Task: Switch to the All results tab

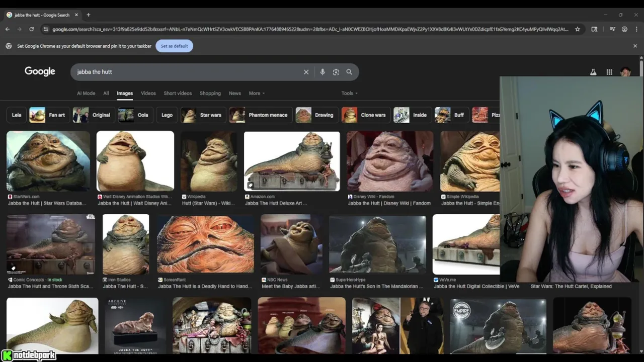Action: coord(106,93)
